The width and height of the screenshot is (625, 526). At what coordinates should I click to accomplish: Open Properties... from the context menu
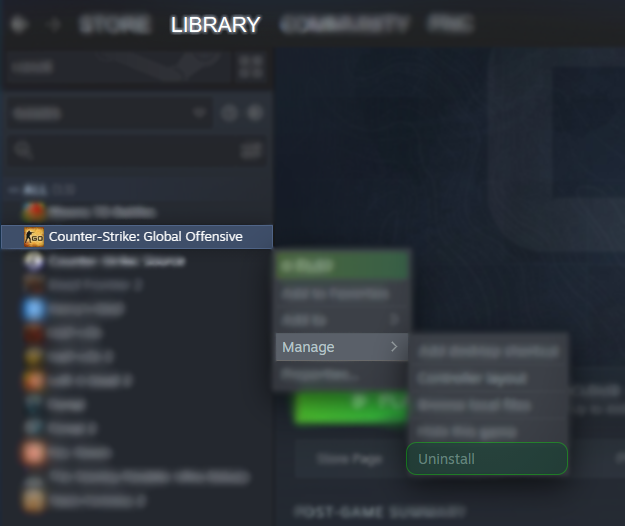pos(342,375)
